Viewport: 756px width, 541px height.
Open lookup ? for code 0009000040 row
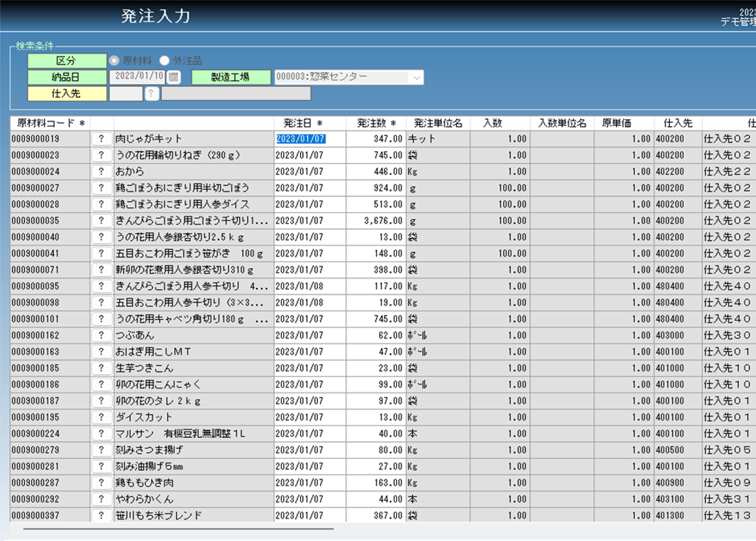[x=101, y=237]
